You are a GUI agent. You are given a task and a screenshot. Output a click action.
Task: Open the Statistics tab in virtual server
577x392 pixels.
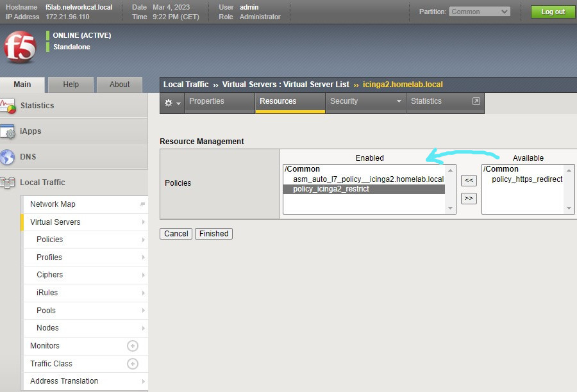click(446, 103)
